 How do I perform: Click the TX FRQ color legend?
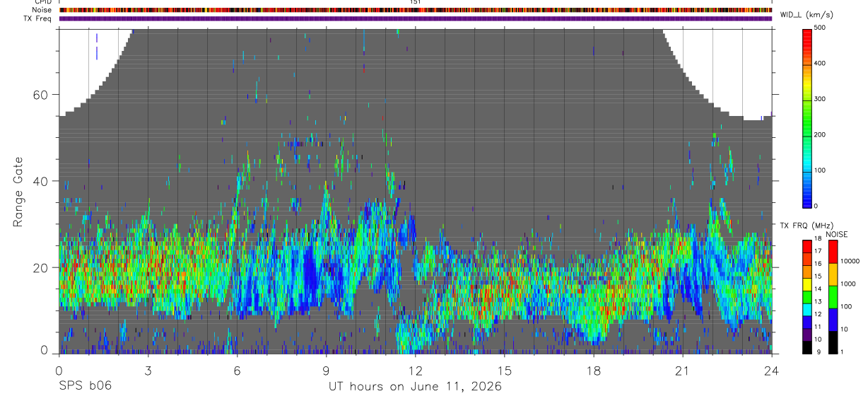(807, 296)
